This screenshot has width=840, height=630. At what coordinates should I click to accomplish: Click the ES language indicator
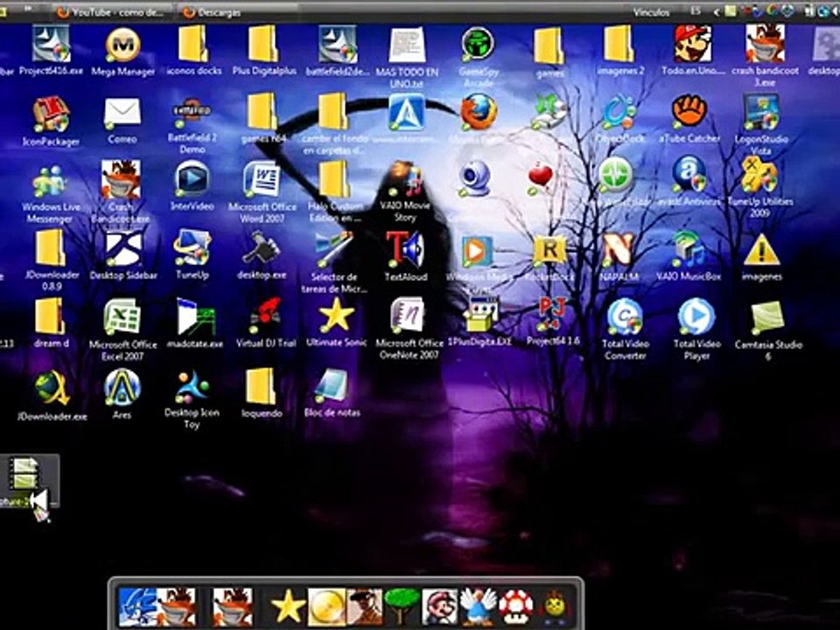696,10
